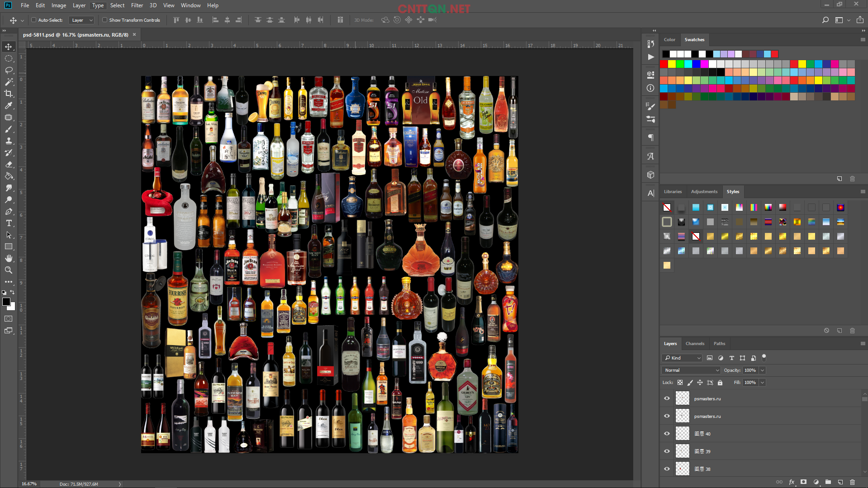Select the Paint Bucket tool

[9, 176]
